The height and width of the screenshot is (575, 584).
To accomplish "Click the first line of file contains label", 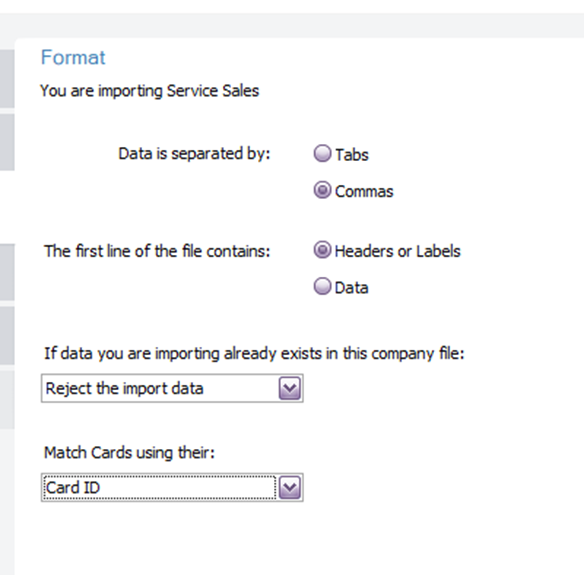I will click(x=157, y=251).
